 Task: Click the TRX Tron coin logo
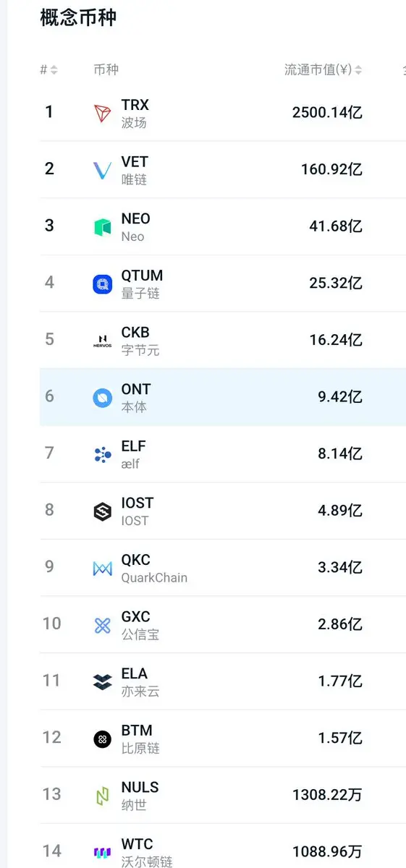(103, 113)
